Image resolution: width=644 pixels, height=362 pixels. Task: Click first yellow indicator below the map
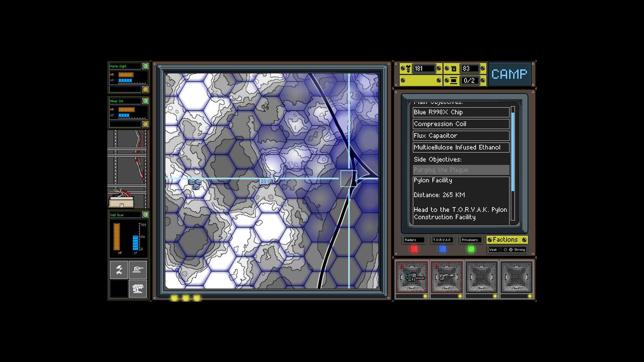[x=174, y=298]
